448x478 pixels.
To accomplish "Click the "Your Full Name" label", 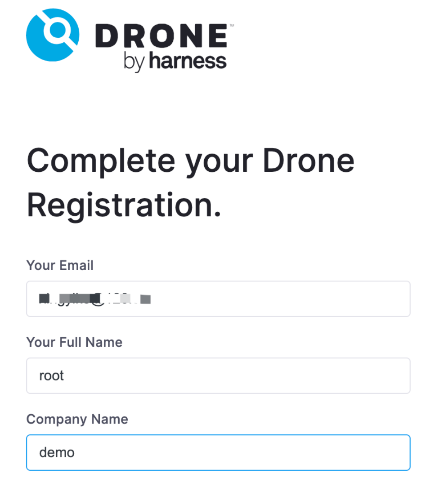I will [74, 342].
